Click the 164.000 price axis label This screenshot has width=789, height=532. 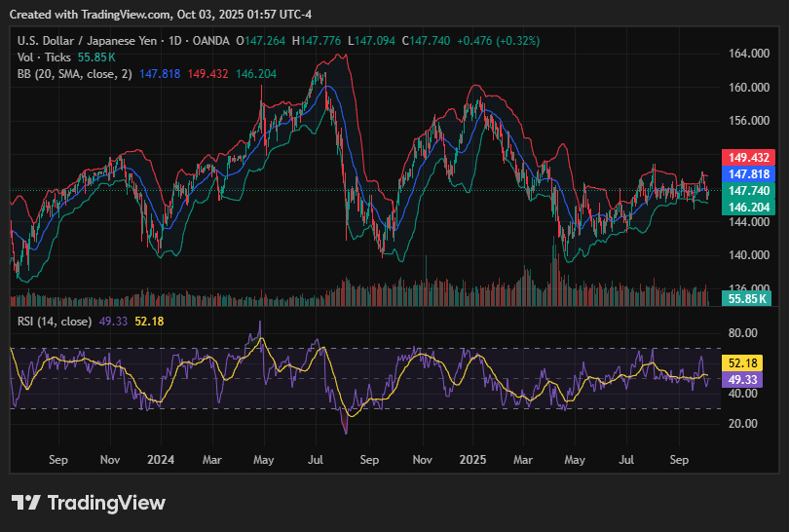click(748, 54)
